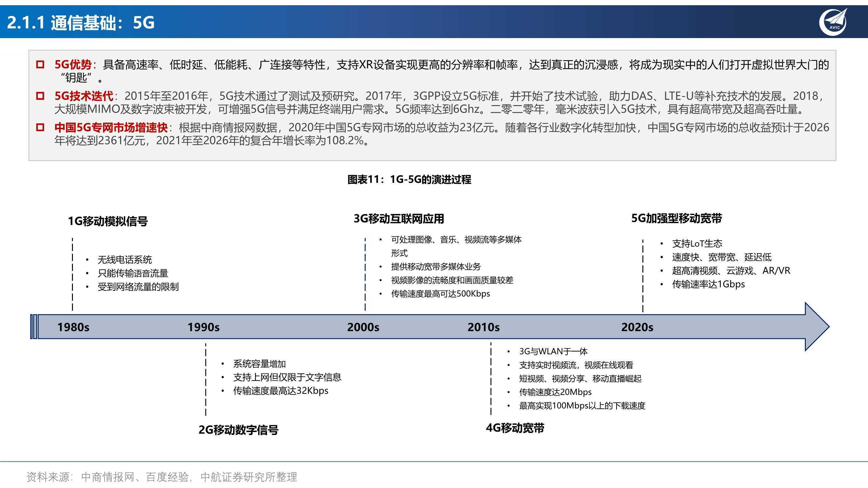Click the '5G加强型移动宽带' heading
Screen dimensions: 868x488
pos(676,219)
